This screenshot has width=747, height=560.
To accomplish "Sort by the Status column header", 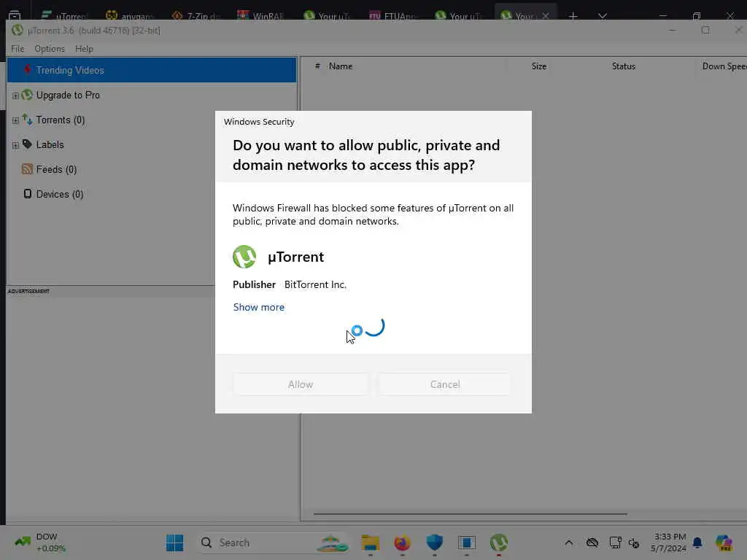I will [x=624, y=66].
